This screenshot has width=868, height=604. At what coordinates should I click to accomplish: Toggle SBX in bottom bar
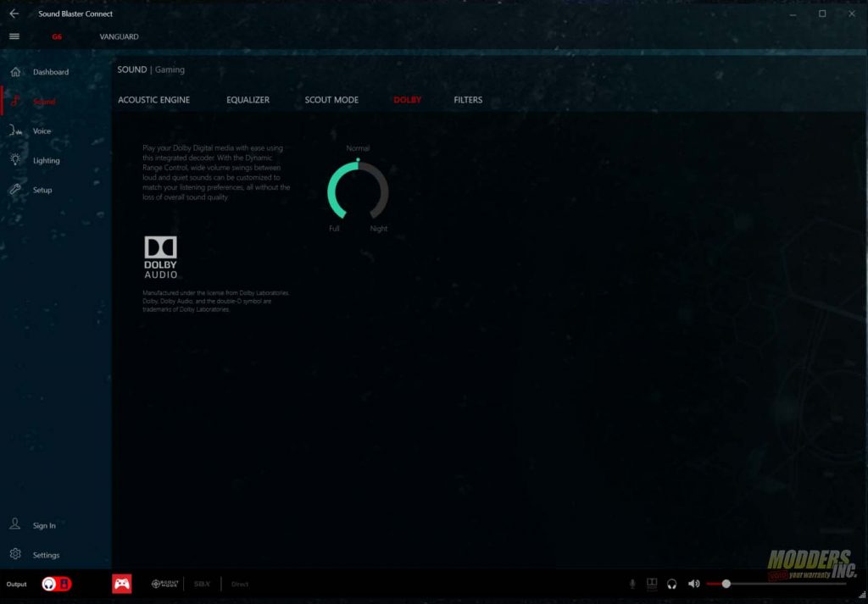[202, 584]
